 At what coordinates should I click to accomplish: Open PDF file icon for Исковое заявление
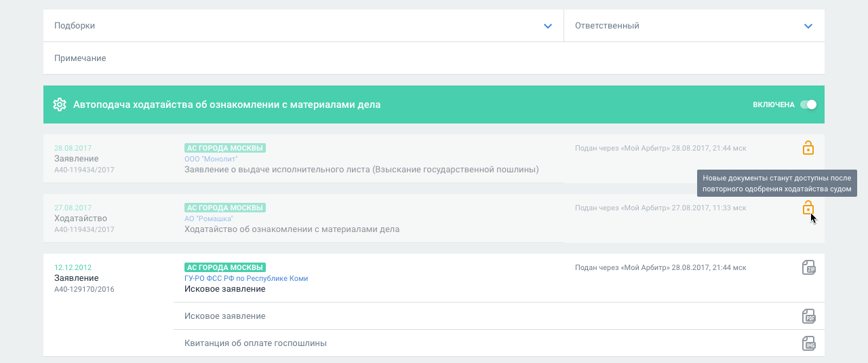point(808,316)
